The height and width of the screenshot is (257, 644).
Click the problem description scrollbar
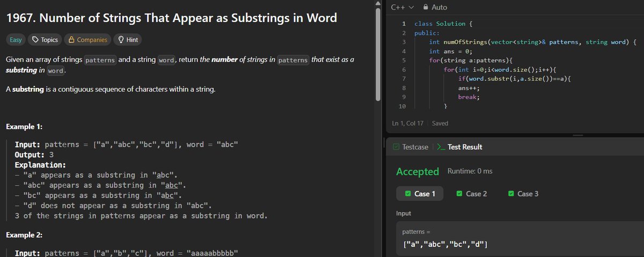pos(378,54)
